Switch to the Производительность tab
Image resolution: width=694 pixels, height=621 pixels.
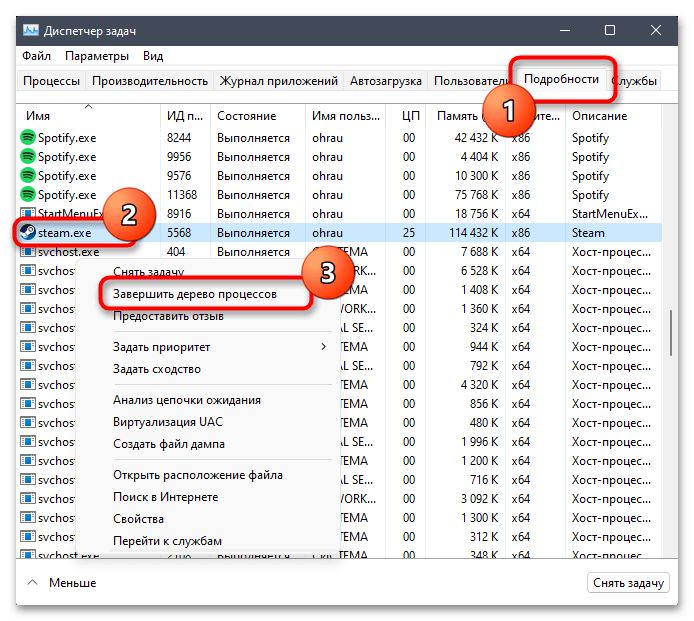pos(150,81)
